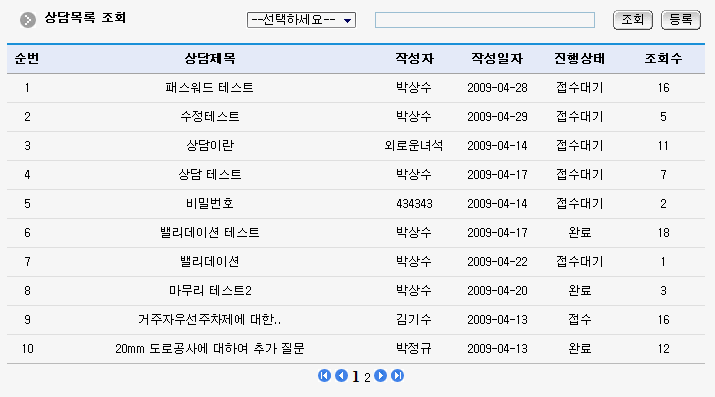Click the search text input field
Image resolution: width=715 pixels, height=397 pixels.
coord(485,20)
